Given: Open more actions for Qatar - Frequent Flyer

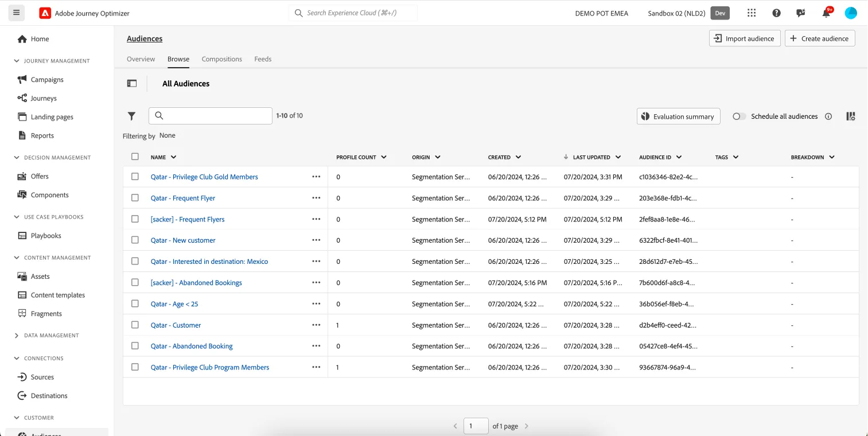Looking at the screenshot, I should 316,198.
